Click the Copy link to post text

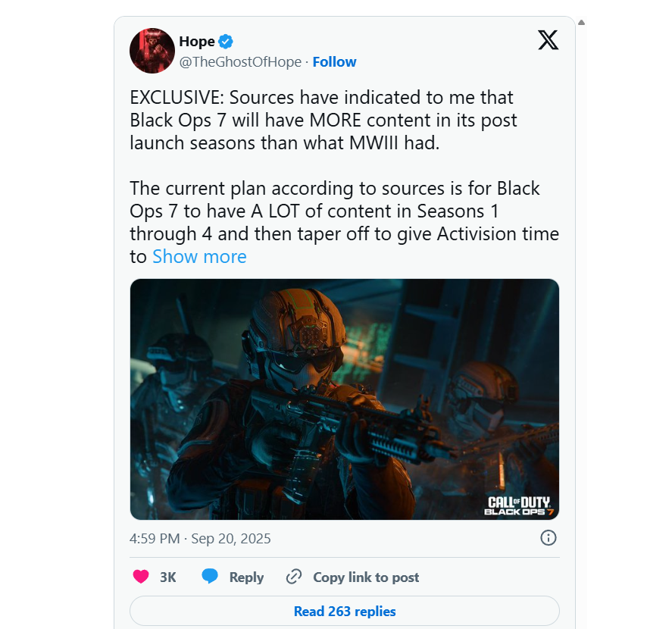coord(366,577)
